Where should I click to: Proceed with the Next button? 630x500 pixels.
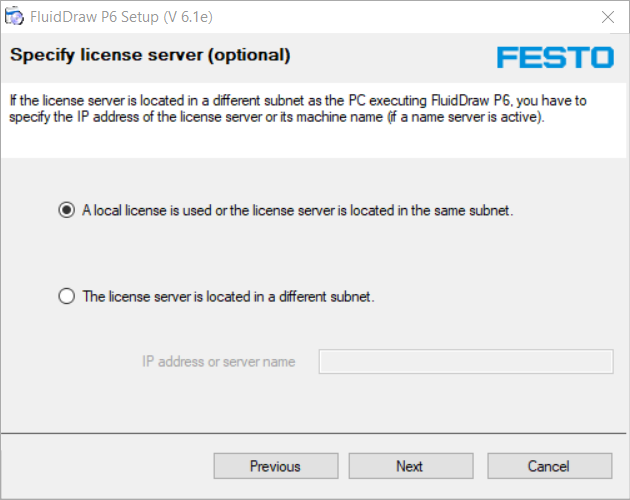coord(411,466)
